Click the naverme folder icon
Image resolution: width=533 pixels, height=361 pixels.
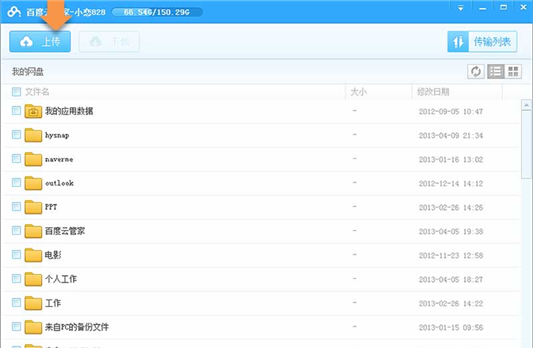(x=33, y=159)
